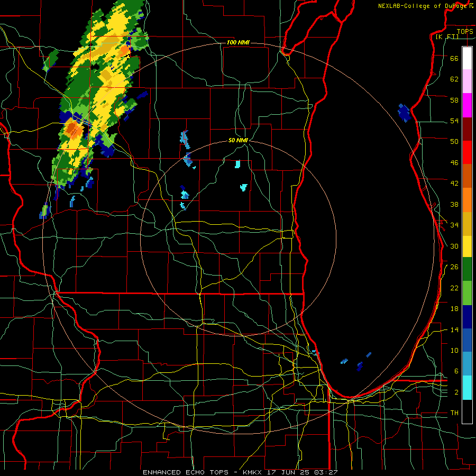Screen dimensions: 476x476
Task: Pick the cyan legend color segment
Action: 467,388
